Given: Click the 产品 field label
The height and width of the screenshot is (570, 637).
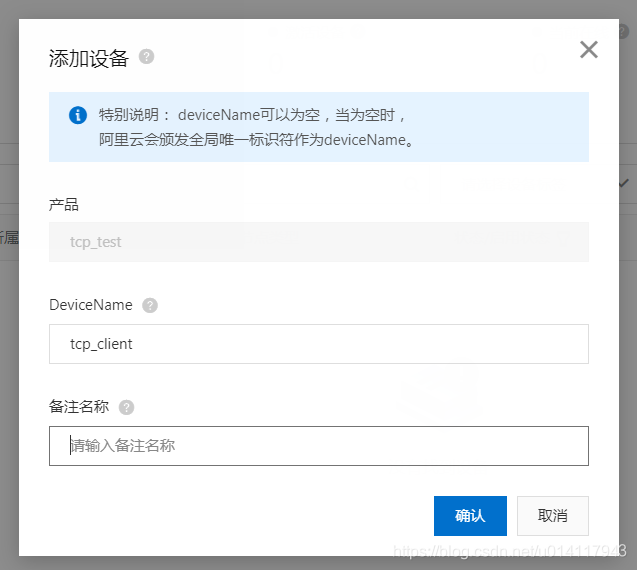Looking at the screenshot, I should 64,204.
